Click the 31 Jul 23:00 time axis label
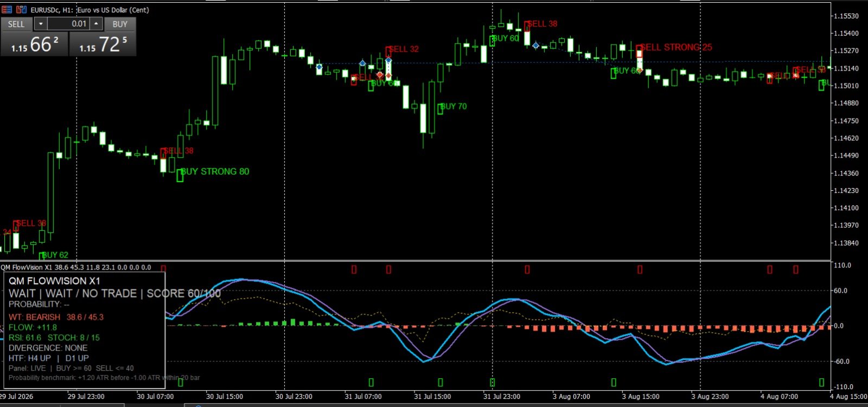 (x=502, y=396)
